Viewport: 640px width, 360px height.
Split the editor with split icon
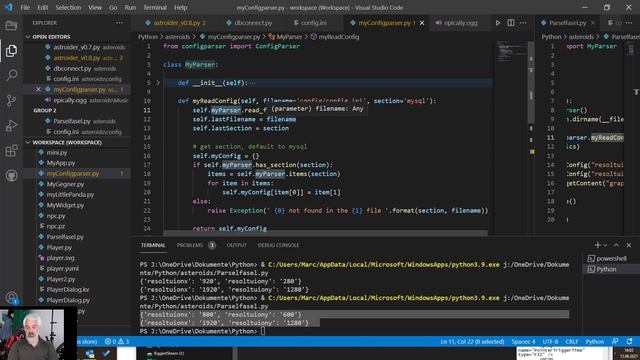[x=511, y=23]
